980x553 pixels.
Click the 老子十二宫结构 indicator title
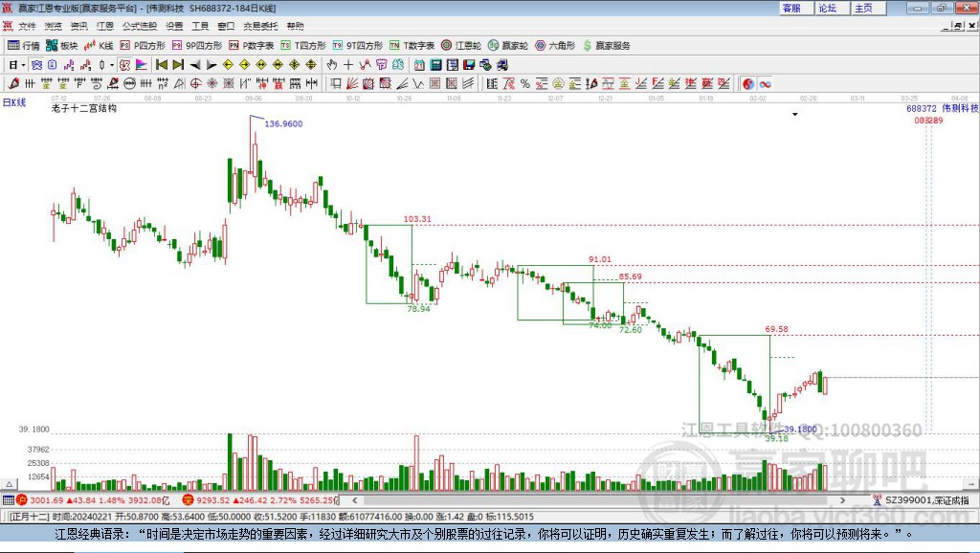pos(84,108)
